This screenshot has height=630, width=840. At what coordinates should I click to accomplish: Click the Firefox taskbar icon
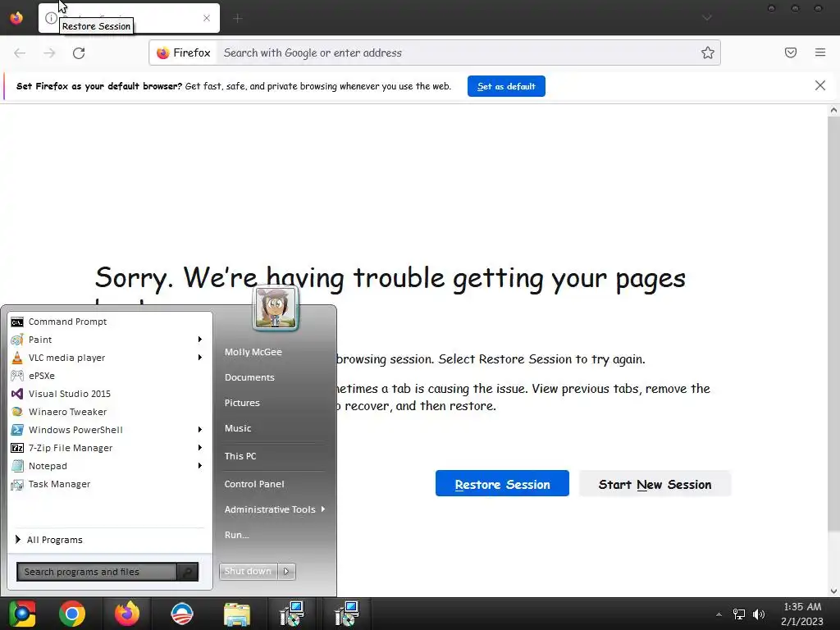click(127, 614)
